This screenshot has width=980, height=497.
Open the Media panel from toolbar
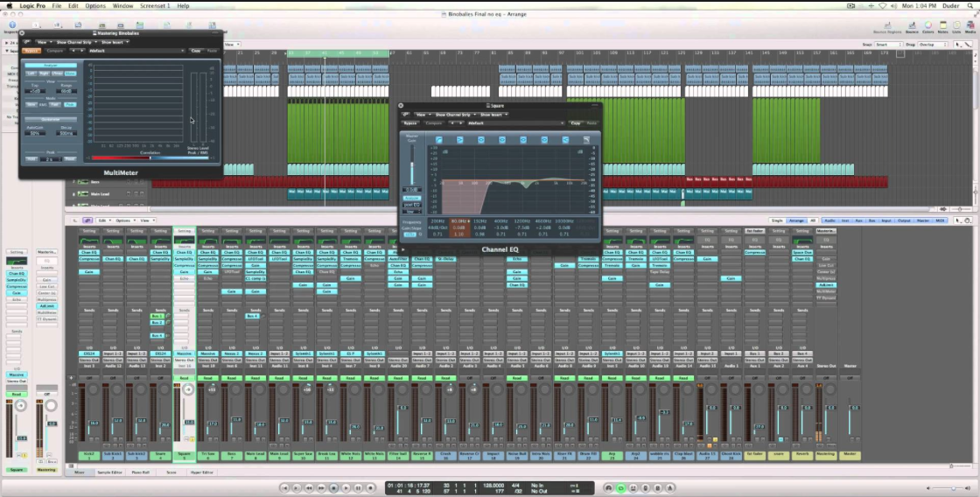click(970, 27)
